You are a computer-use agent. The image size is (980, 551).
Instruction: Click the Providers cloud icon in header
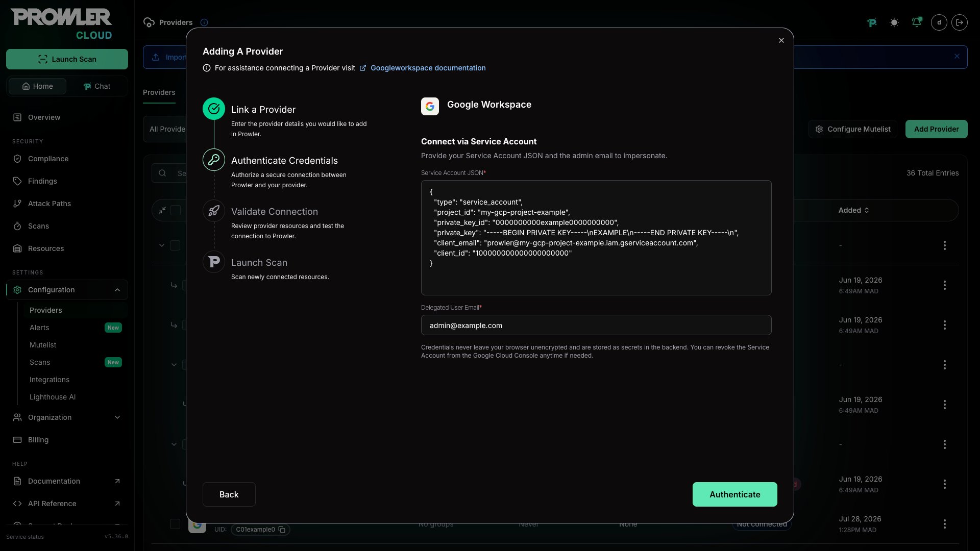149,22
